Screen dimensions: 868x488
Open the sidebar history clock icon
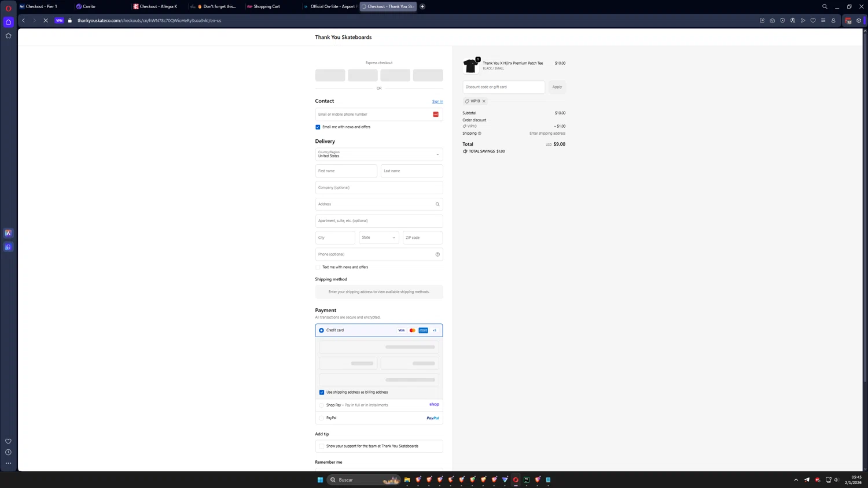[x=8, y=452]
